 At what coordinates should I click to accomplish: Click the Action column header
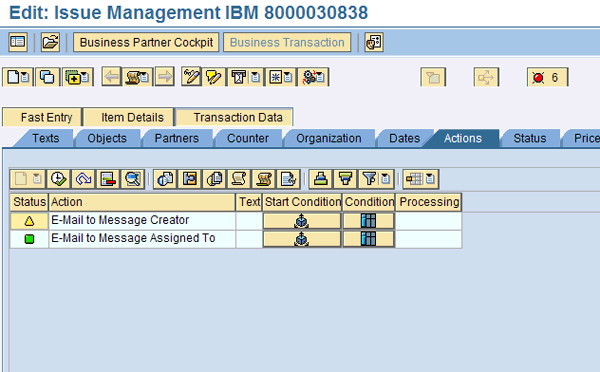pyautogui.click(x=142, y=202)
